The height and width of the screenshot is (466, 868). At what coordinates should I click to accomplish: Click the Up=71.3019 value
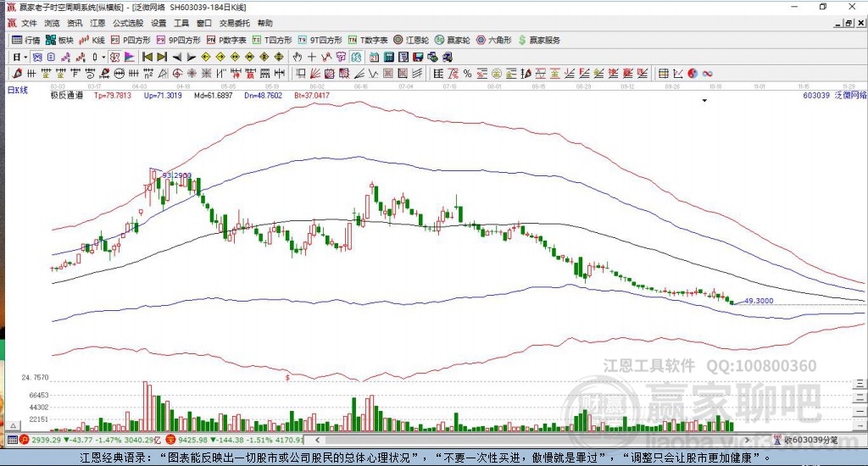pos(163,95)
